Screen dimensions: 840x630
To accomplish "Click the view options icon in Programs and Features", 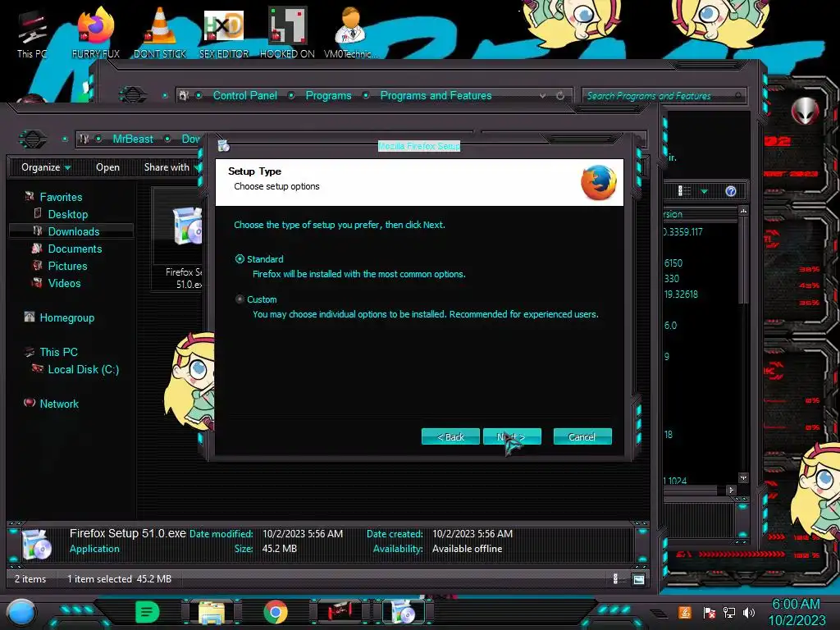I will [685, 191].
